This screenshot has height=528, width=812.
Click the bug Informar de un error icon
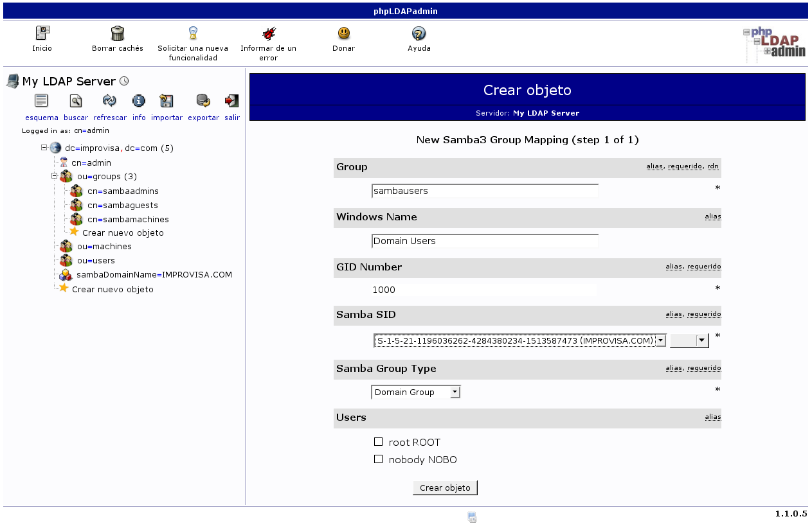click(268, 33)
